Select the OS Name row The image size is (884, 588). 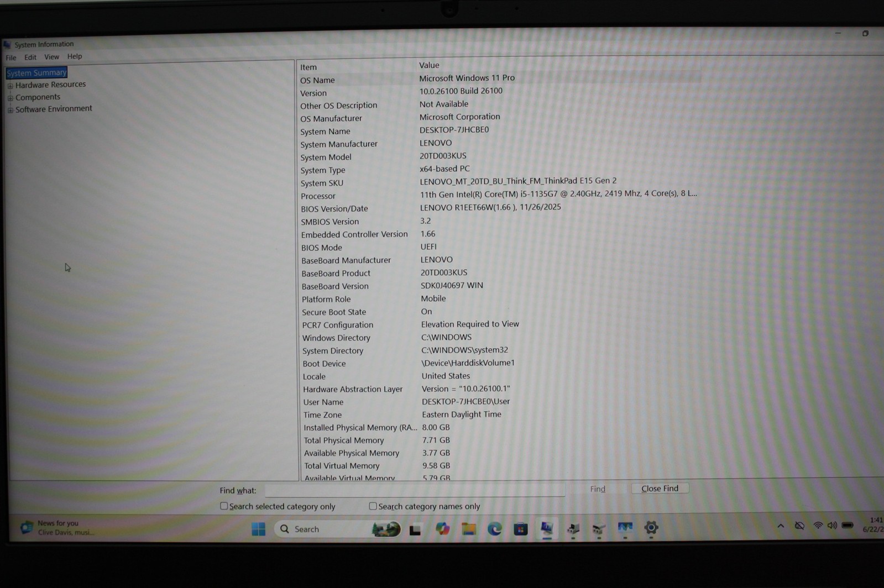click(x=500, y=78)
